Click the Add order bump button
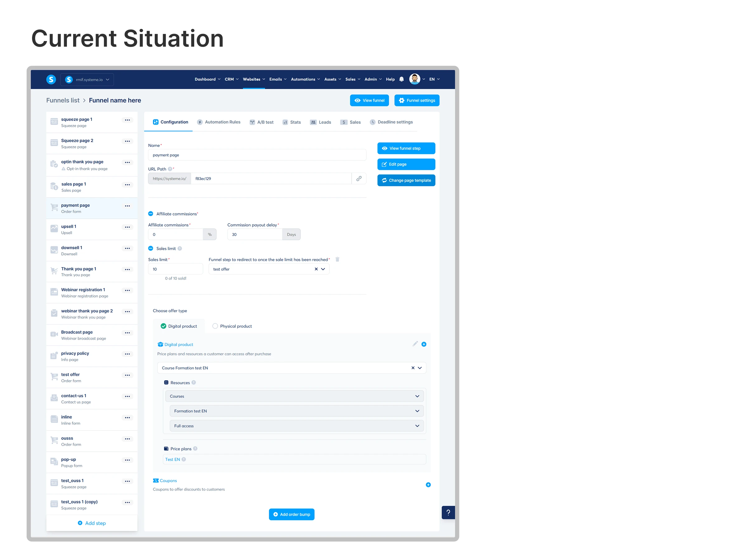The height and width of the screenshot is (560, 747). click(x=291, y=515)
